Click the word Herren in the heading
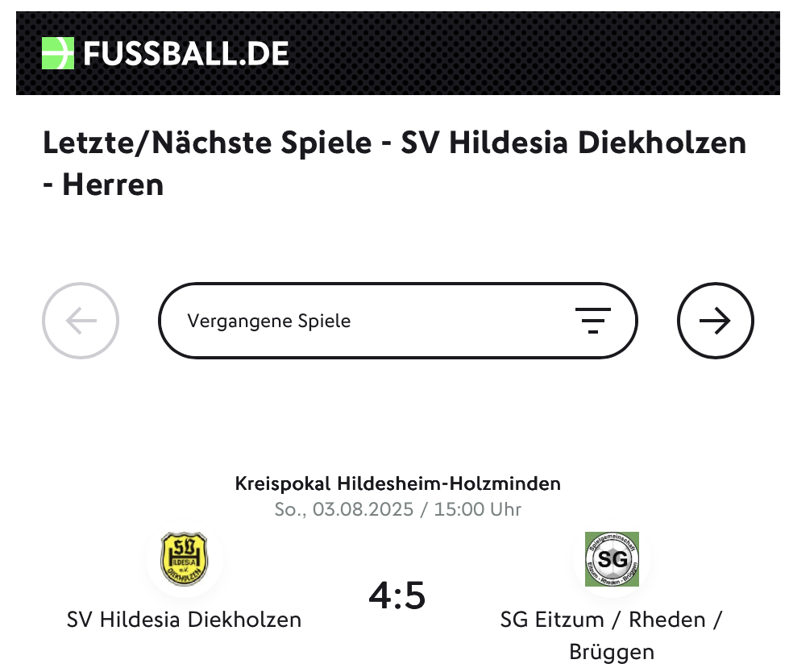Viewport: 789px width, 672px height. point(113,185)
